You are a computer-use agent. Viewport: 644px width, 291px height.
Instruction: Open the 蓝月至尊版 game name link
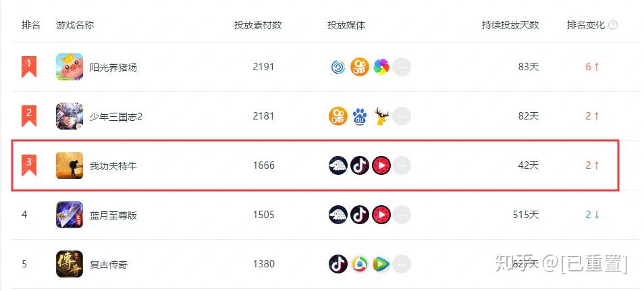click(113, 215)
